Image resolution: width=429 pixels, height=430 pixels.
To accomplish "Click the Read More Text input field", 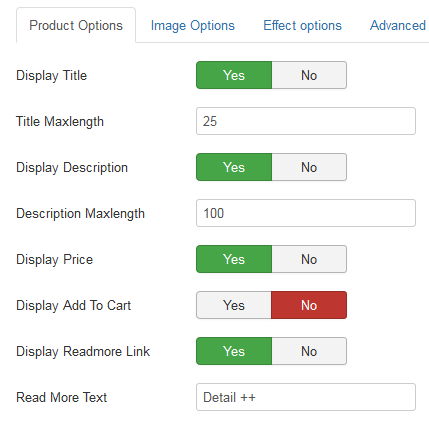I will click(x=306, y=397).
